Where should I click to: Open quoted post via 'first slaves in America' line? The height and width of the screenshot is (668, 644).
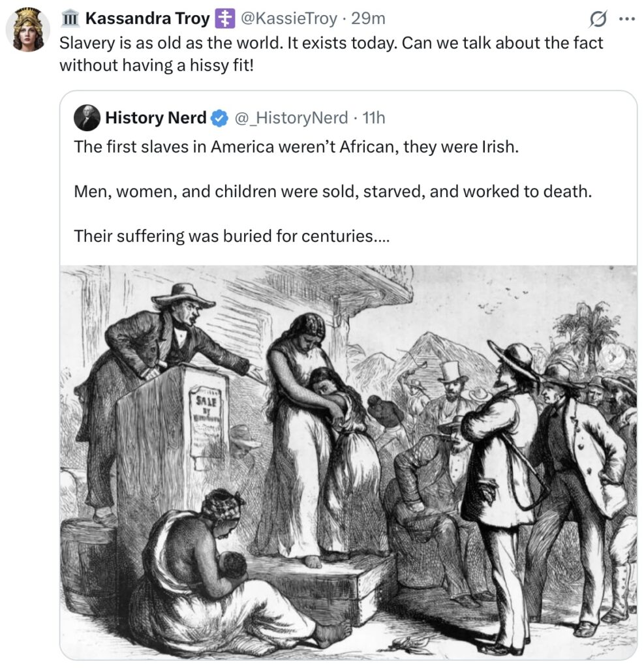click(x=296, y=147)
